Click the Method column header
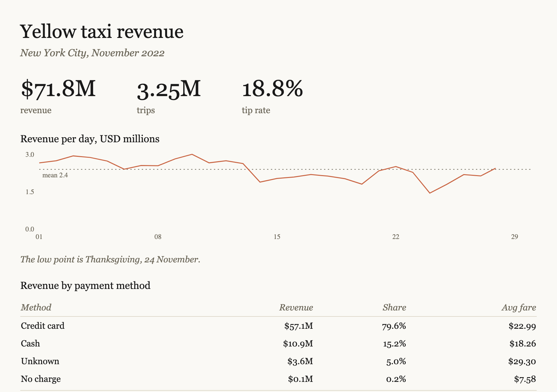The image size is (557, 392). tap(36, 307)
